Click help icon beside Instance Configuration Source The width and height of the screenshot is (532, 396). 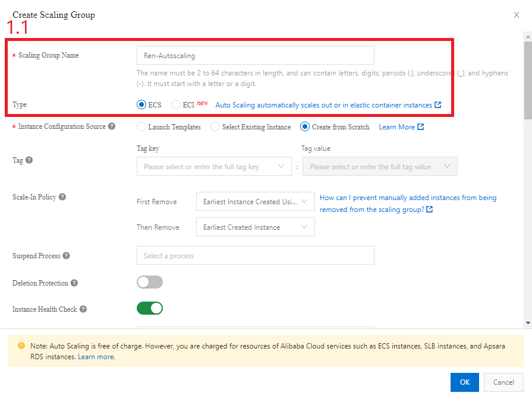(112, 126)
